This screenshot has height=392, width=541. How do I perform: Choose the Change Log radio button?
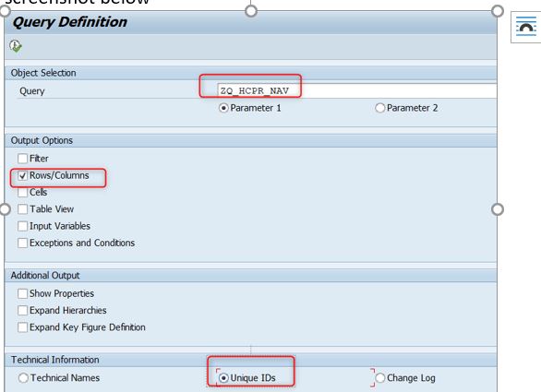(379, 378)
